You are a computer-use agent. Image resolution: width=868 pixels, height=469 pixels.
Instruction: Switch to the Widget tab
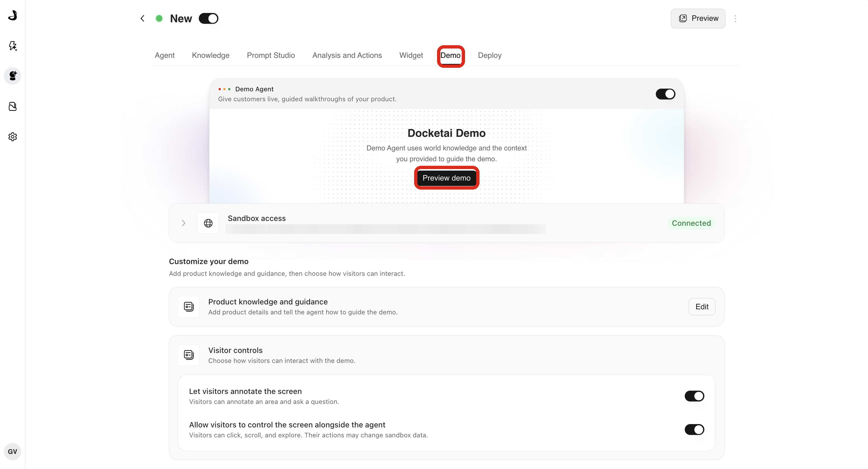(411, 55)
